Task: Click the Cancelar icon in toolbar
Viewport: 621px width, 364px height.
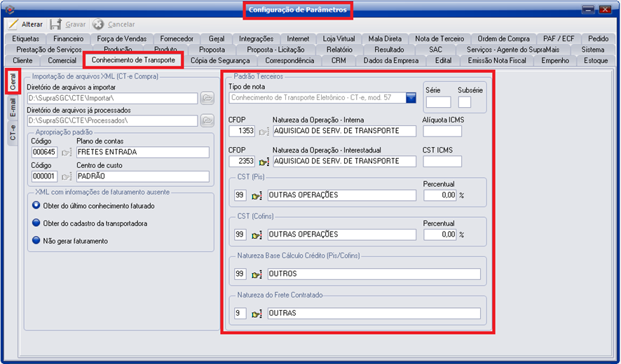Action: point(98,24)
